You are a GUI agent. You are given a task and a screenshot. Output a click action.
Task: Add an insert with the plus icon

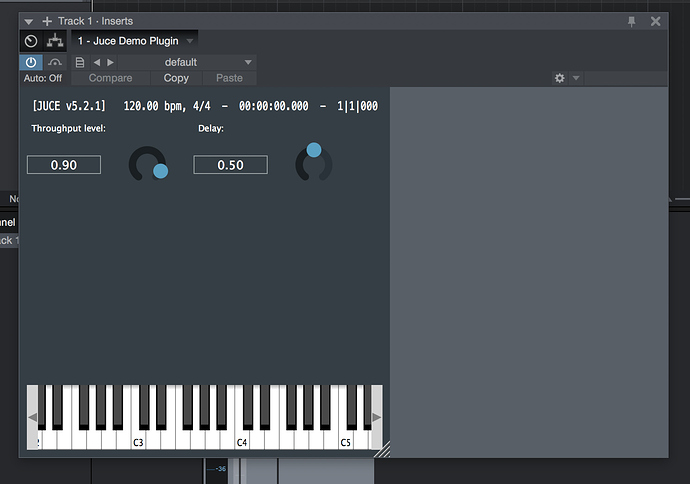point(47,21)
